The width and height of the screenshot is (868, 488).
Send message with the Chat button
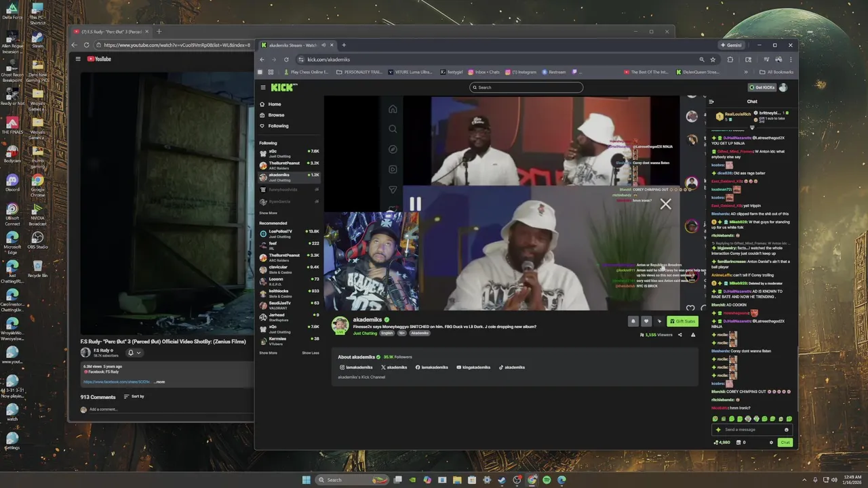(x=785, y=443)
